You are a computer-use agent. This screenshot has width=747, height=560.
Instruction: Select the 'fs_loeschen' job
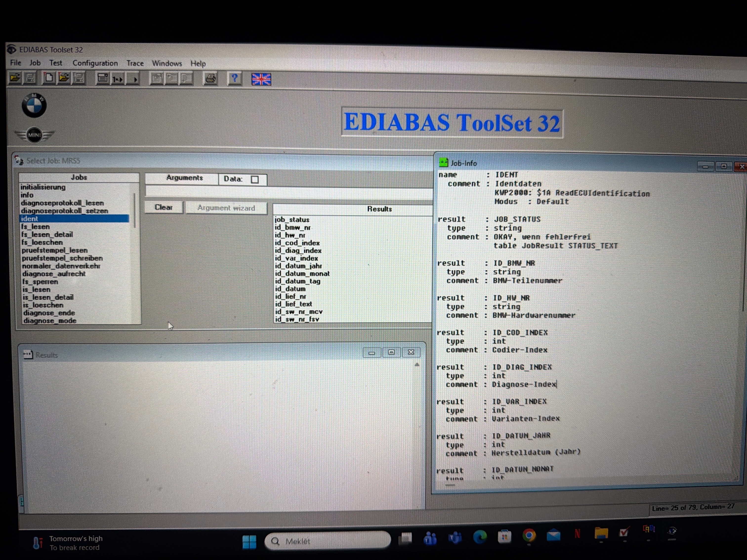pos(42,242)
